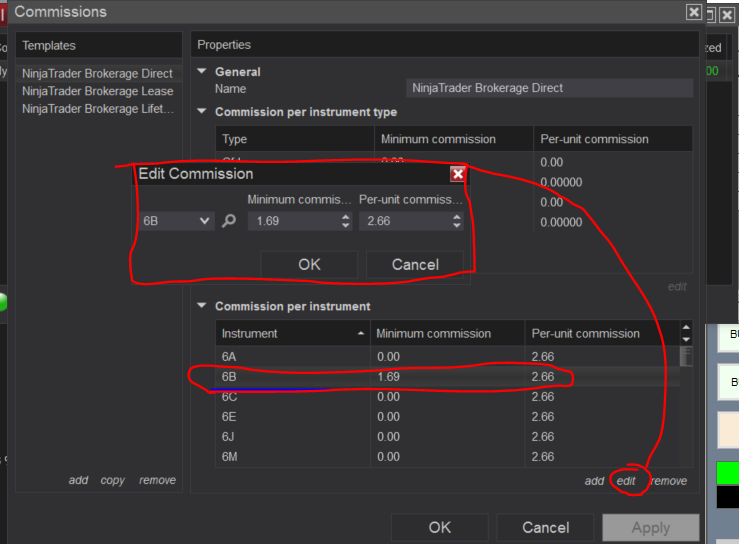Sort by Per-unit commission in instrument table

coord(602,333)
